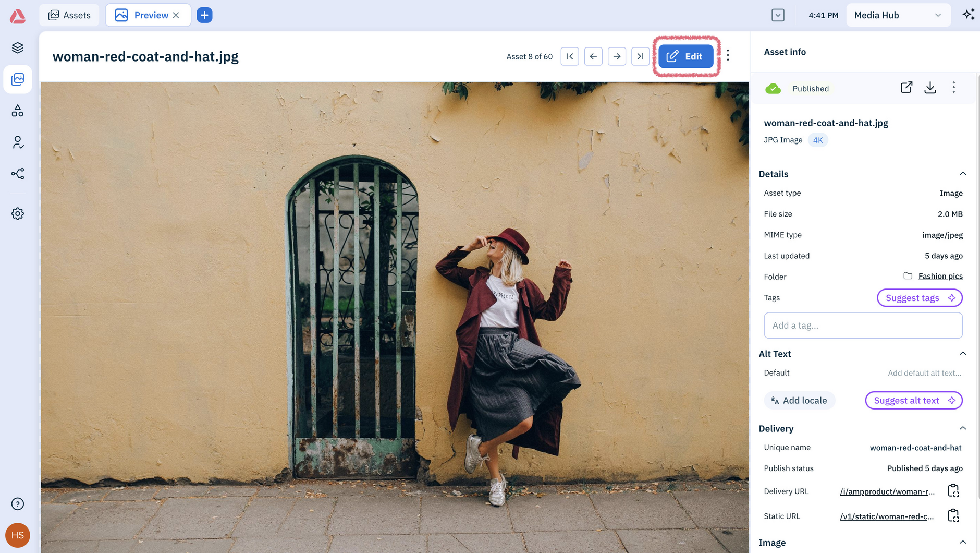Viewport: 980px width, 553px height.
Task: Collapse the Alt Text section
Action: tap(963, 354)
